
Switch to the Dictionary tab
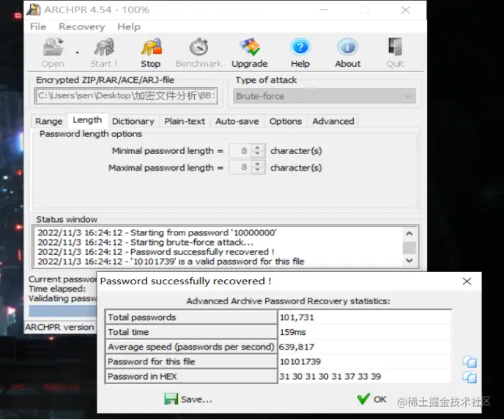(133, 121)
